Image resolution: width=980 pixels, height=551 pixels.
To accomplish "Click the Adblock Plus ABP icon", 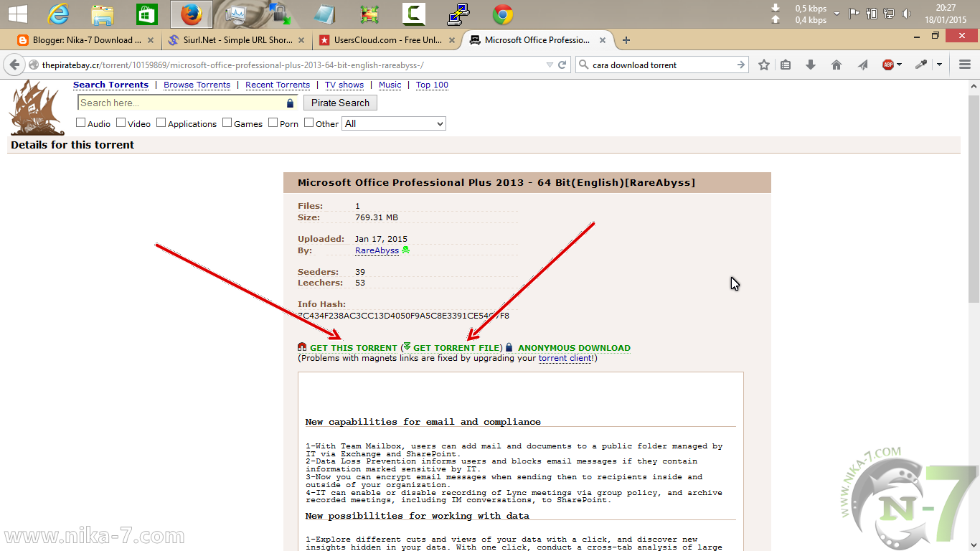I will (x=888, y=65).
